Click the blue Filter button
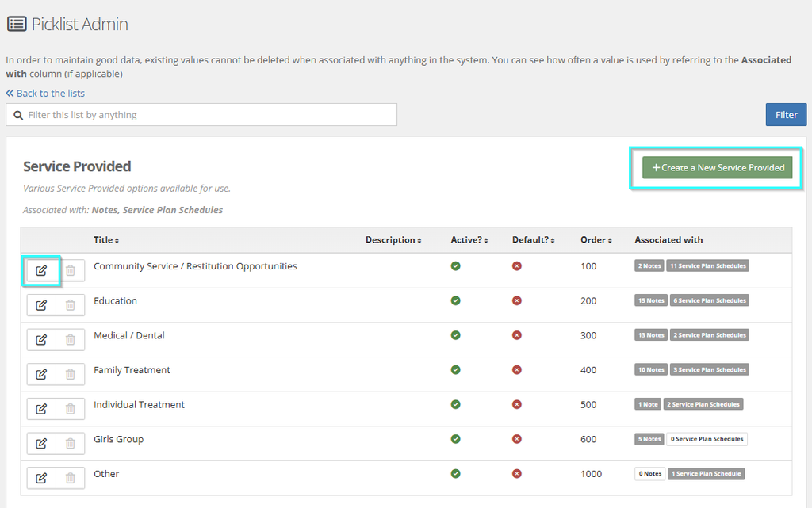The image size is (812, 508). pos(786,115)
